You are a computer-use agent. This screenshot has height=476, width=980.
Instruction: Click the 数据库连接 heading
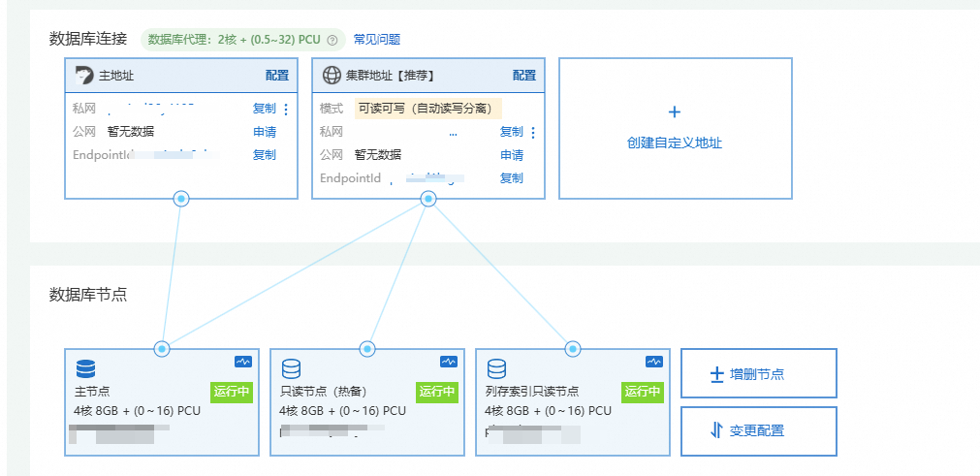click(x=88, y=39)
